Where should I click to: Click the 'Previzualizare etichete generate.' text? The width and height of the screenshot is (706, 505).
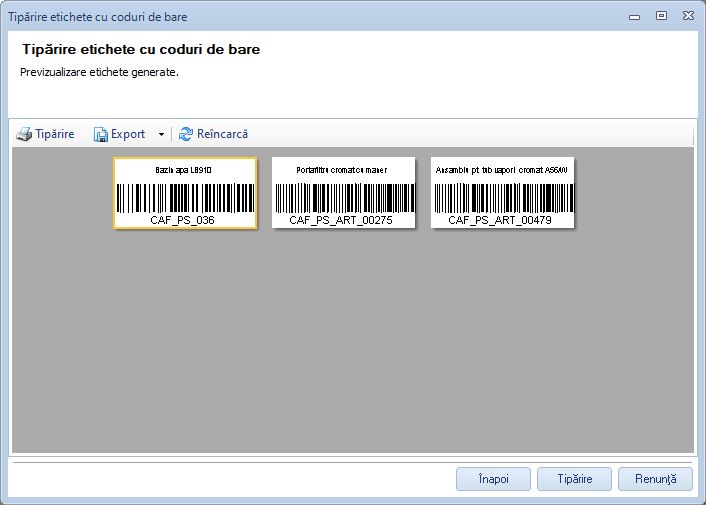point(100,72)
